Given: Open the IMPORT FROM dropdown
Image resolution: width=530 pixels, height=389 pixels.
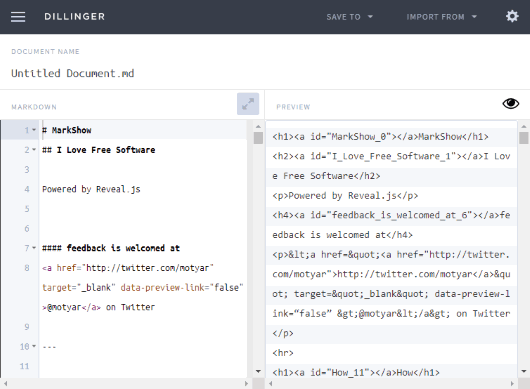Looking at the screenshot, I should click(441, 17).
